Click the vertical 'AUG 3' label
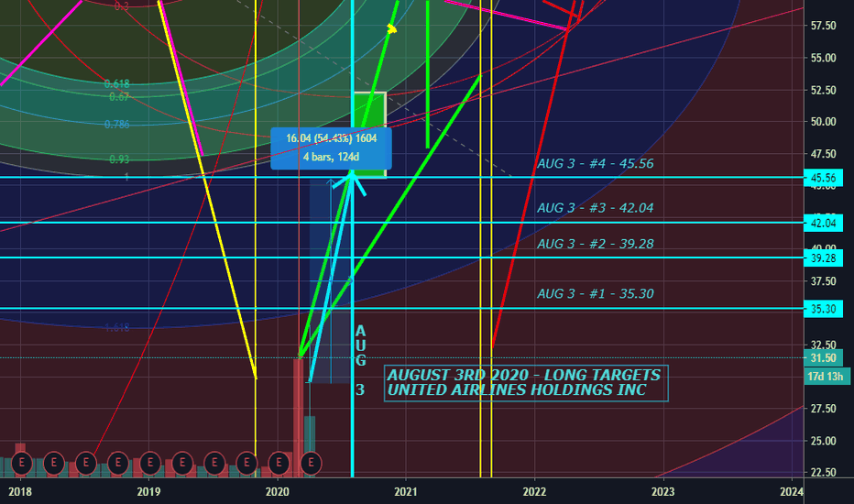 [x=360, y=360]
